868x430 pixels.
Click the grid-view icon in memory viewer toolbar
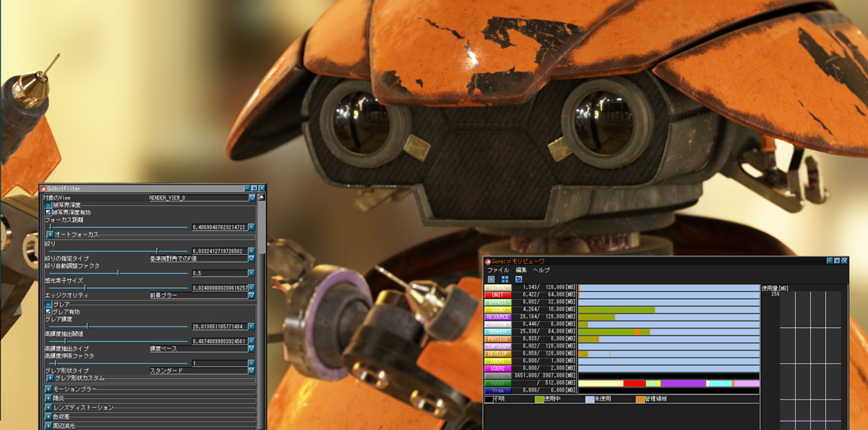[x=505, y=279]
